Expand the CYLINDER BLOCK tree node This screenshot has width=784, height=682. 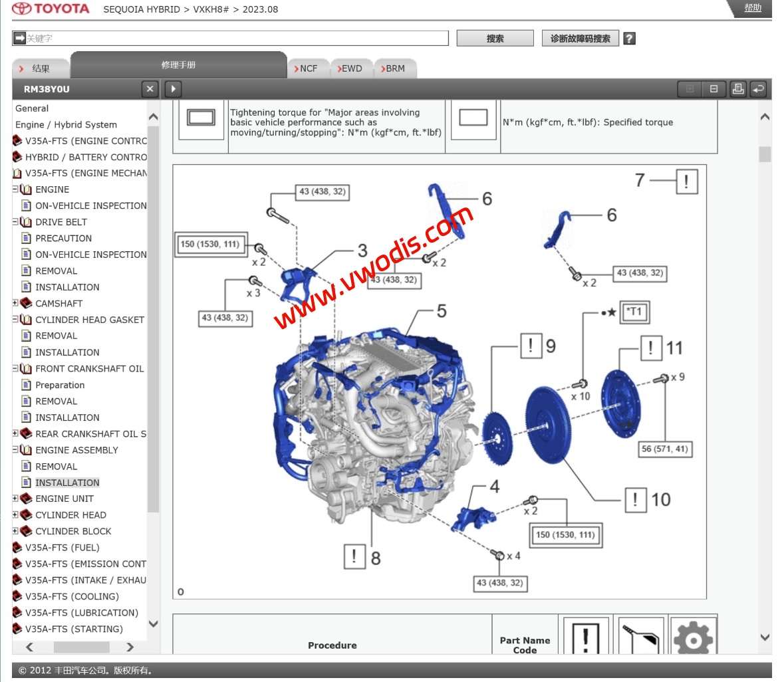pyautogui.click(x=15, y=531)
